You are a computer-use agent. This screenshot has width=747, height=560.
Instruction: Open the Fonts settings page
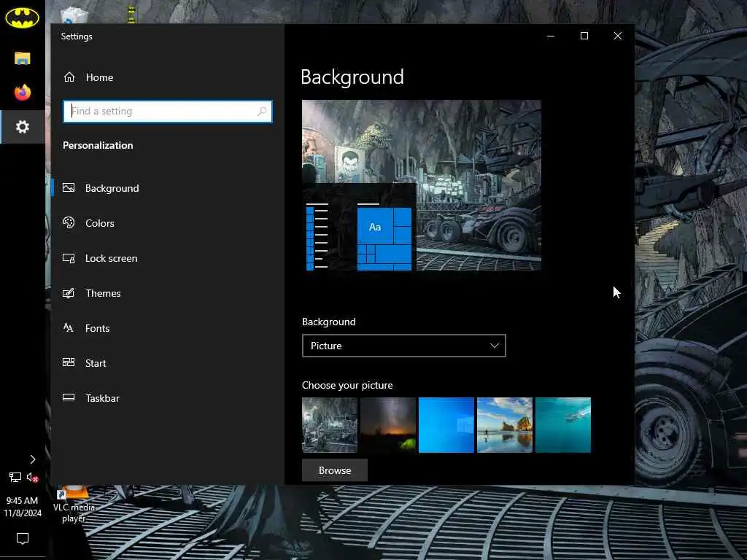click(x=97, y=328)
